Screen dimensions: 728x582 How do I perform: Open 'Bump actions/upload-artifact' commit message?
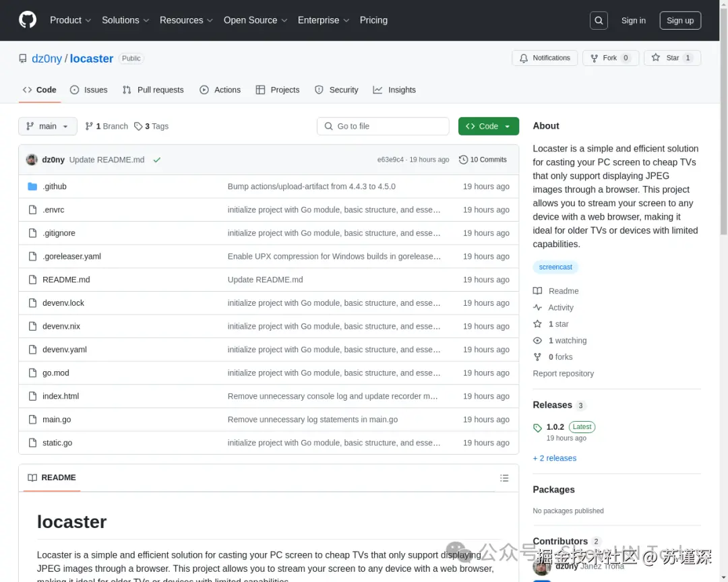click(x=311, y=187)
